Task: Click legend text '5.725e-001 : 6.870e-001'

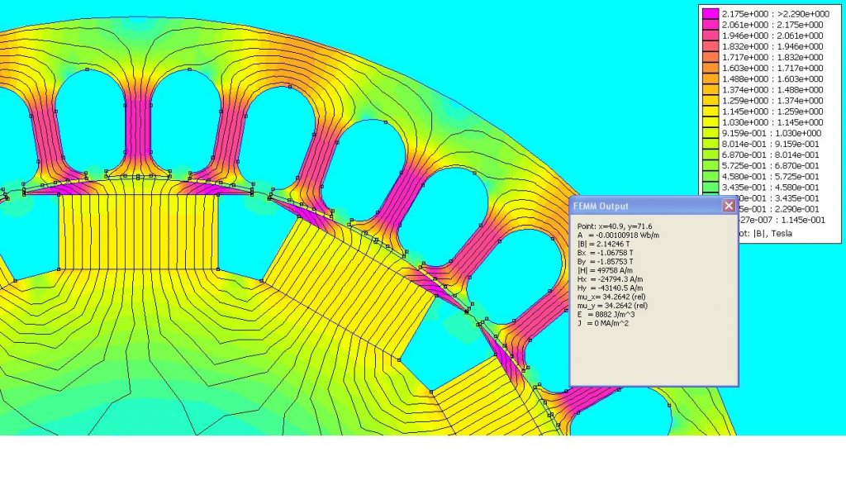Action: (x=771, y=166)
